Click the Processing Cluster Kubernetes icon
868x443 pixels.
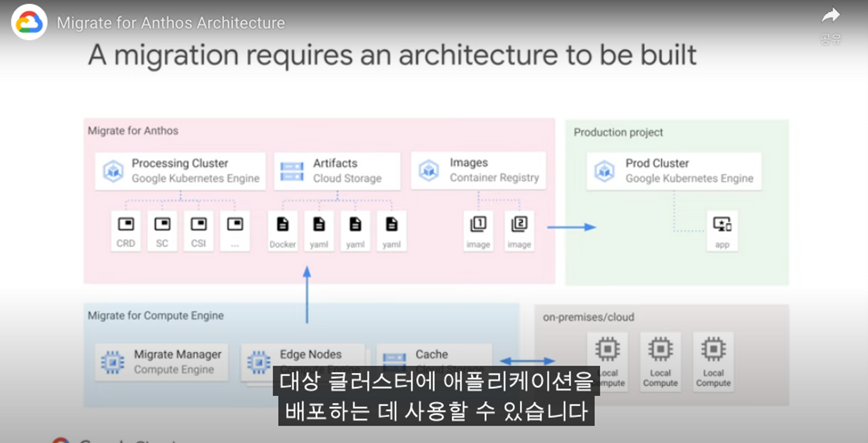pos(113,171)
